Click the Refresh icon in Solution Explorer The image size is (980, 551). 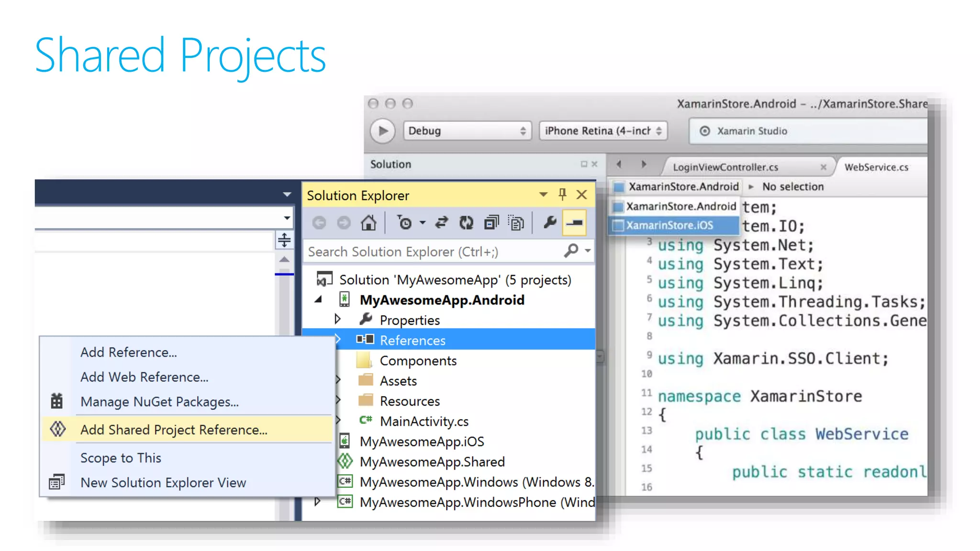point(466,223)
